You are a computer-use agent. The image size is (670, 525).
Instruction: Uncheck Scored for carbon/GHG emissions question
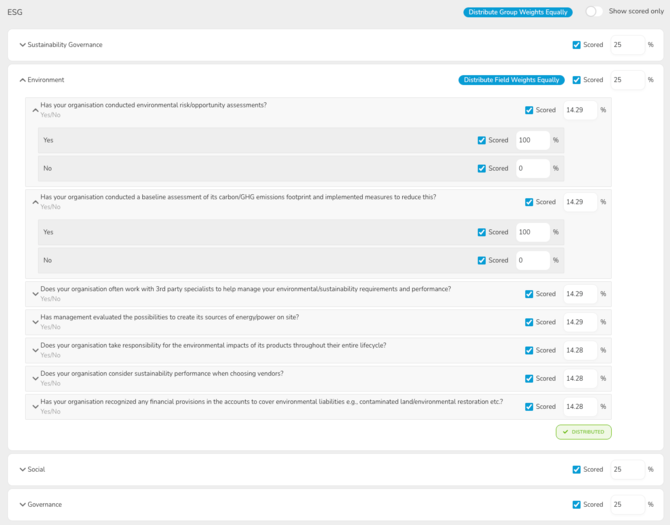(x=529, y=202)
